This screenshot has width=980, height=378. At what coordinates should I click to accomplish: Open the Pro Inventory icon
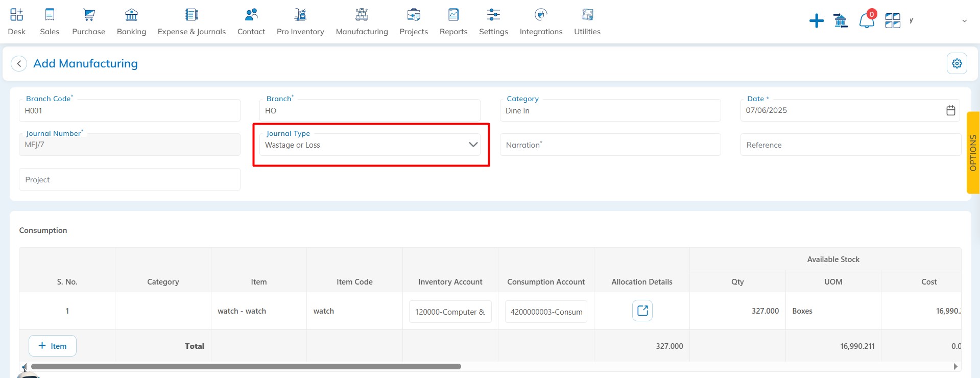pos(300,14)
